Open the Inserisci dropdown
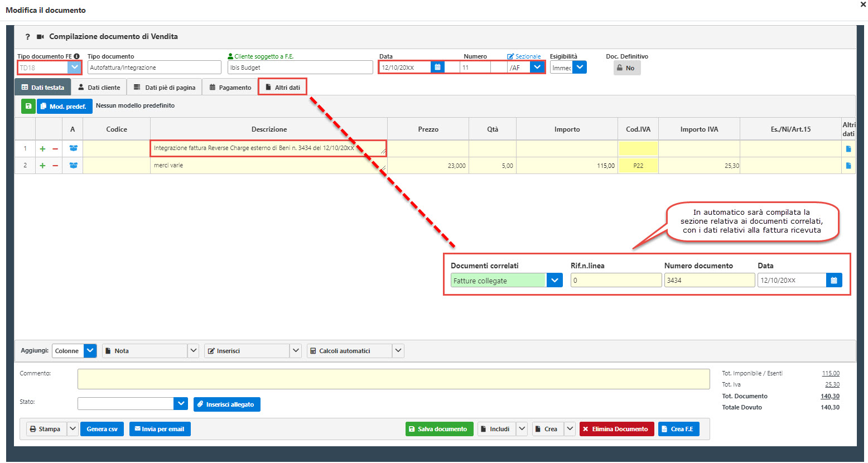 (x=296, y=351)
